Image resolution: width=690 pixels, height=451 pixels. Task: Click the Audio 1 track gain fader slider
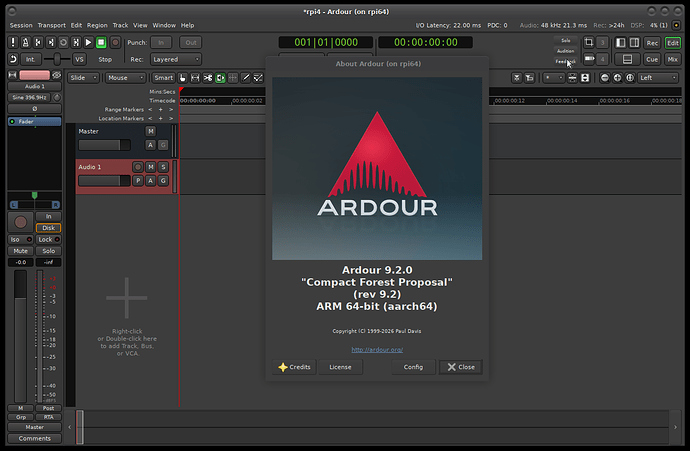pyautogui.click(x=104, y=181)
